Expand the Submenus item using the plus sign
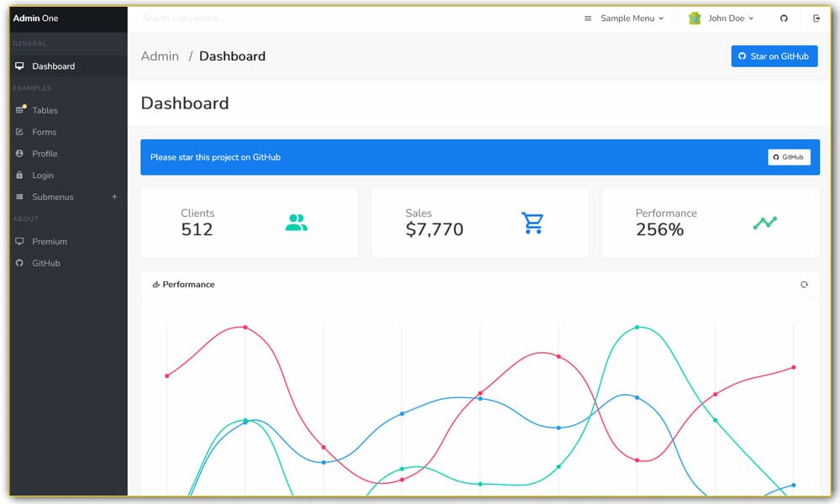Screen dimensions: 840x504 point(114,197)
